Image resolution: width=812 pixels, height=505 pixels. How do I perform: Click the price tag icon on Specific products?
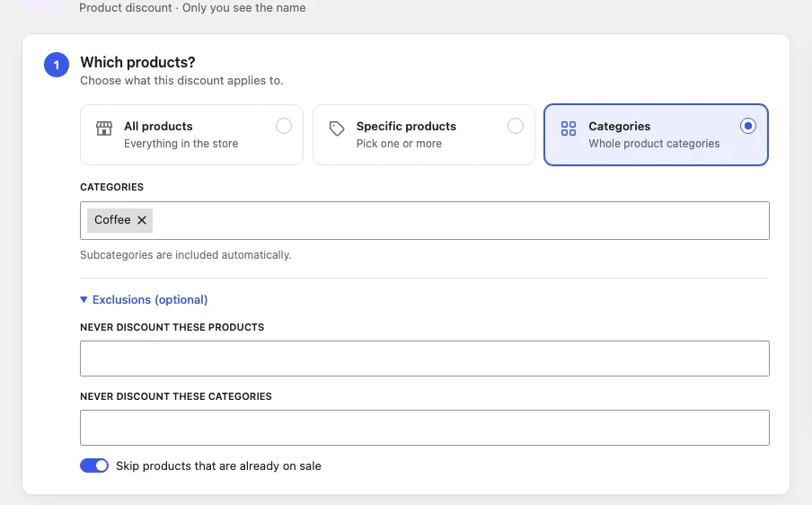(x=337, y=128)
